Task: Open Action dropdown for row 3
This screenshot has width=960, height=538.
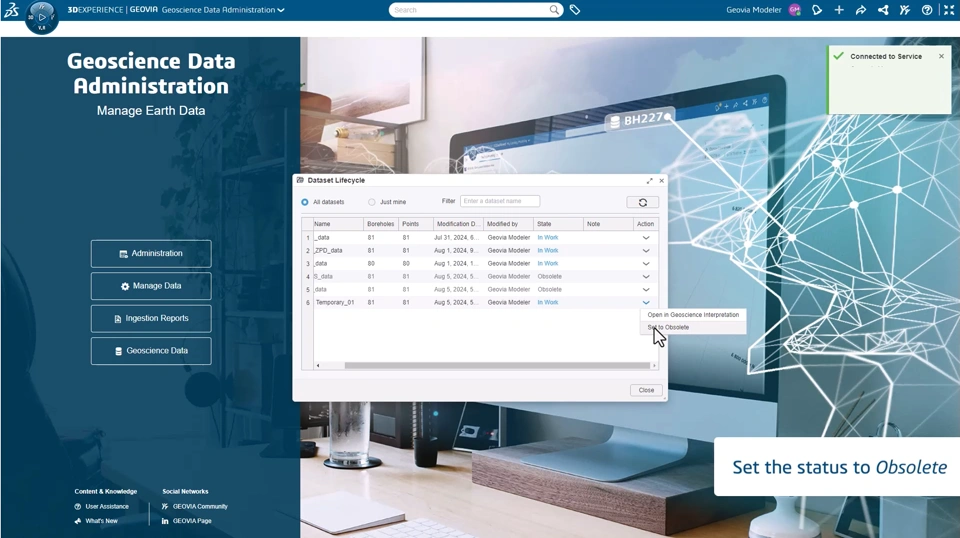Action: 646,263
